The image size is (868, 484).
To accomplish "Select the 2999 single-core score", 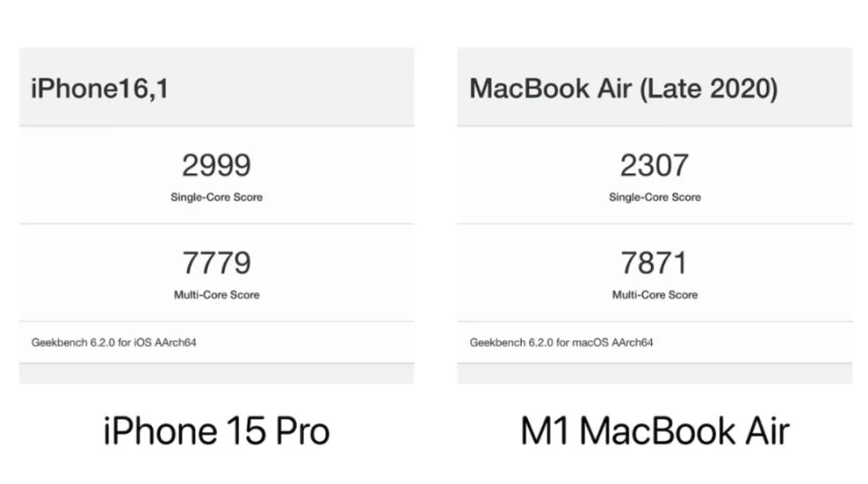I will coord(216,166).
